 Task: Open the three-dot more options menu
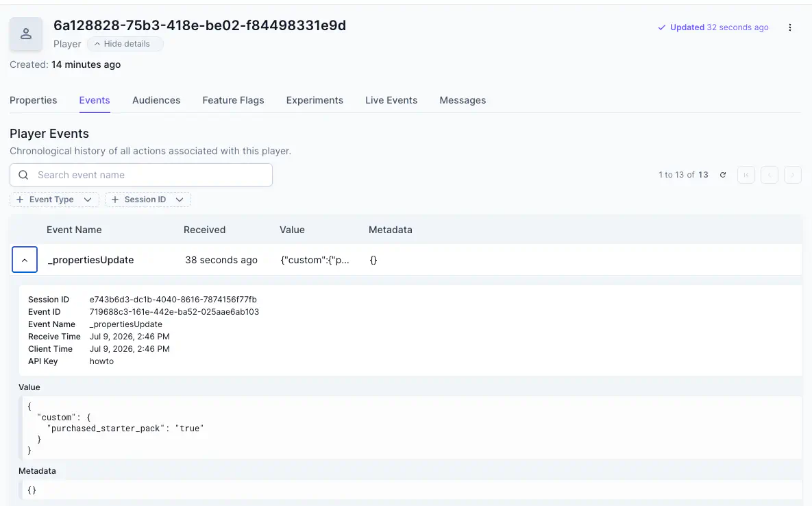(790, 27)
